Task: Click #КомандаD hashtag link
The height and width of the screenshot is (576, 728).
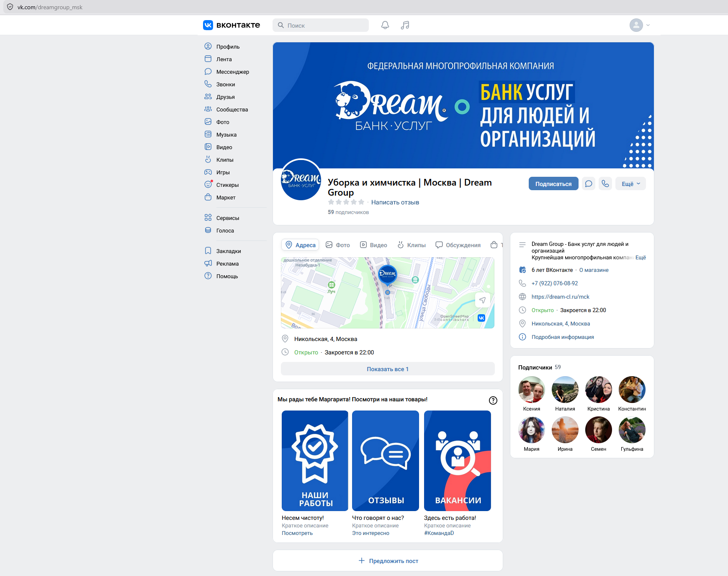Action: pyautogui.click(x=439, y=533)
